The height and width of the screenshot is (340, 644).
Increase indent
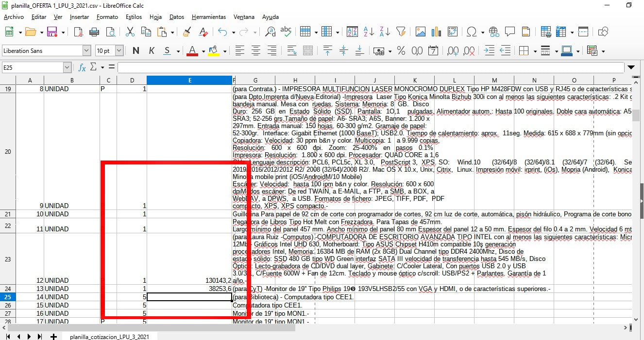pyautogui.click(x=489, y=50)
